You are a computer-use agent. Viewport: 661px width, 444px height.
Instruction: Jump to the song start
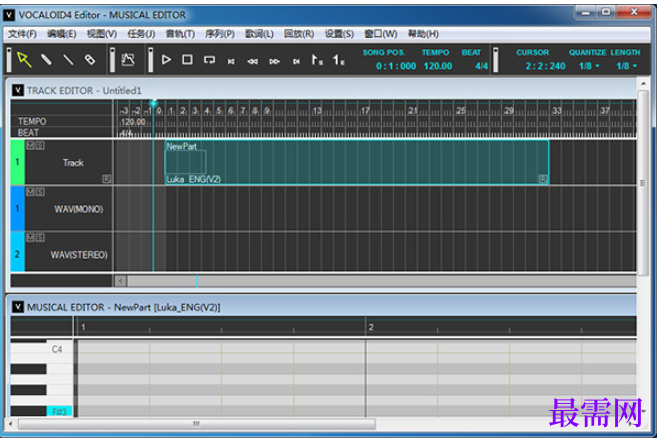(231, 62)
